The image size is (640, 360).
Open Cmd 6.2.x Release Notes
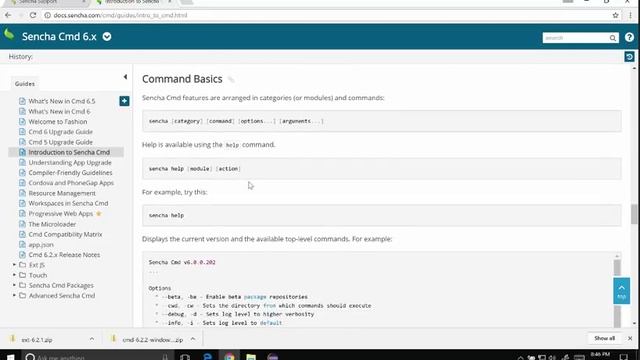(x=64, y=255)
